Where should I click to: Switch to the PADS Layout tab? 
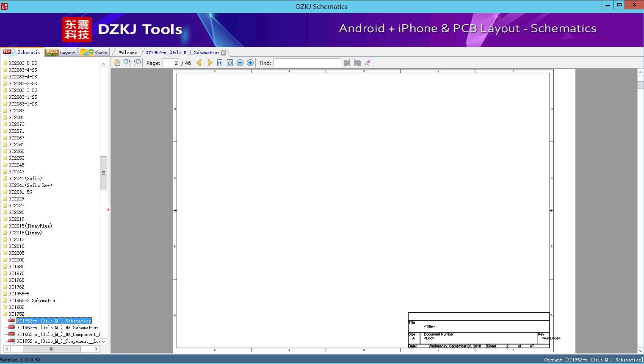[61, 53]
